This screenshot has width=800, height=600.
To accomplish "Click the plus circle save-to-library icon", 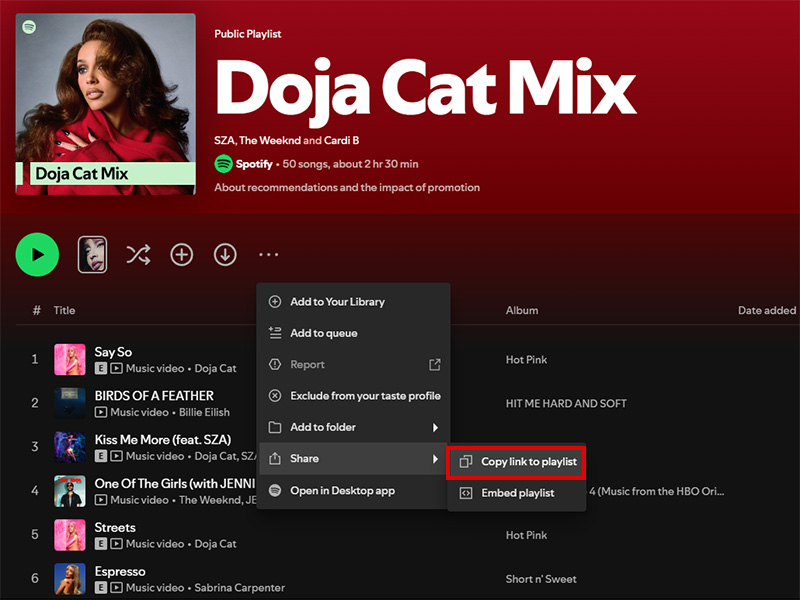I will 182,255.
